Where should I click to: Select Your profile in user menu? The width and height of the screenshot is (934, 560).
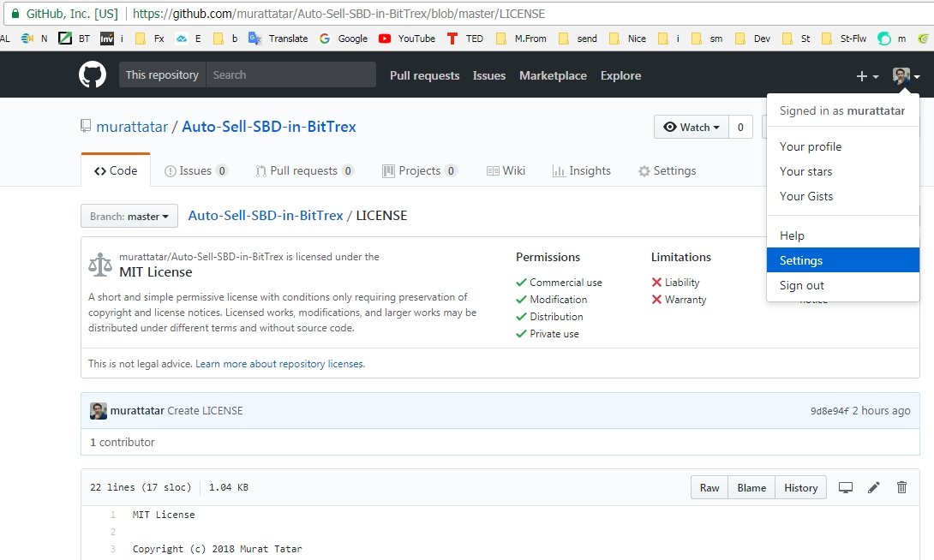click(843, 146)
